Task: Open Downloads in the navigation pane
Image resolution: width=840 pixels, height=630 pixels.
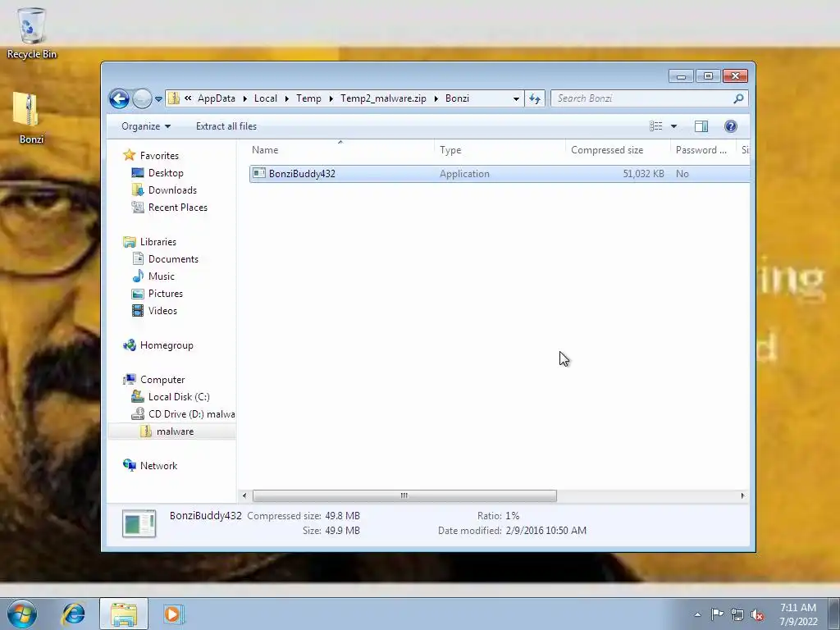Action: click(x=172, y=190)
